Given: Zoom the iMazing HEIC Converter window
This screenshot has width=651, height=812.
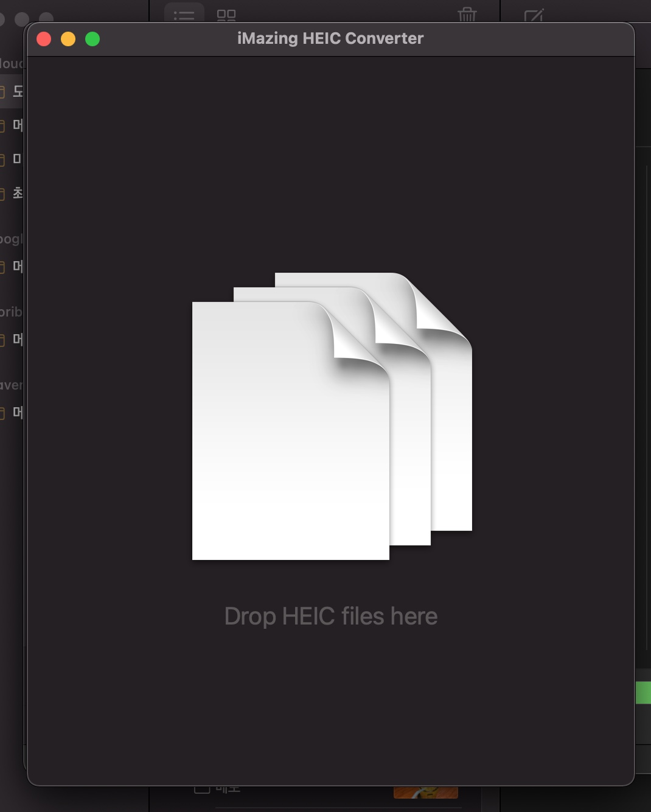Looking at the screenshot, I should (92, 39).
